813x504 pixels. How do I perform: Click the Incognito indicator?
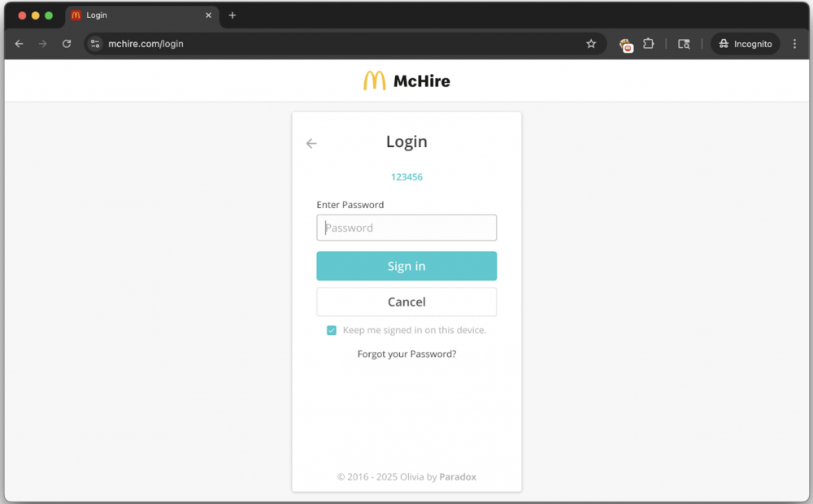tap(745, 44)
